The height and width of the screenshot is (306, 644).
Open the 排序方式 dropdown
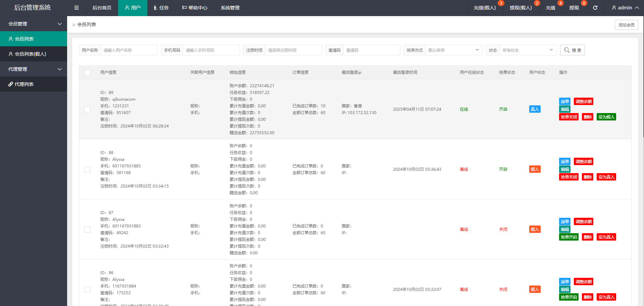pos(453,50)
